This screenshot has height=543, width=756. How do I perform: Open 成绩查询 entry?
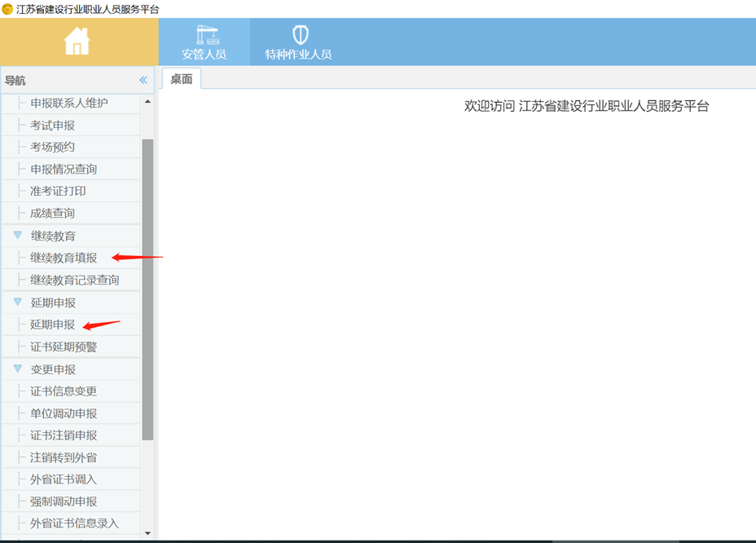pyautogui.click(x=53, y=213)
